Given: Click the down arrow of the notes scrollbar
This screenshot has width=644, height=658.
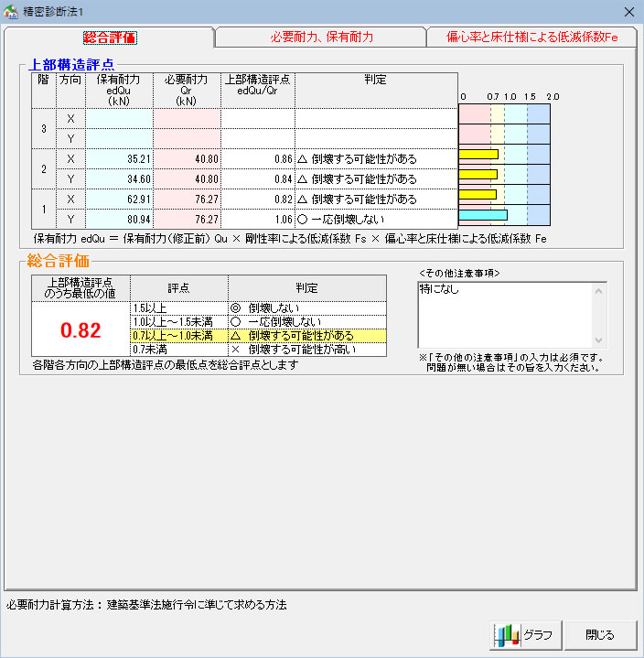Looking at the screenshot, I should point(598,340).
